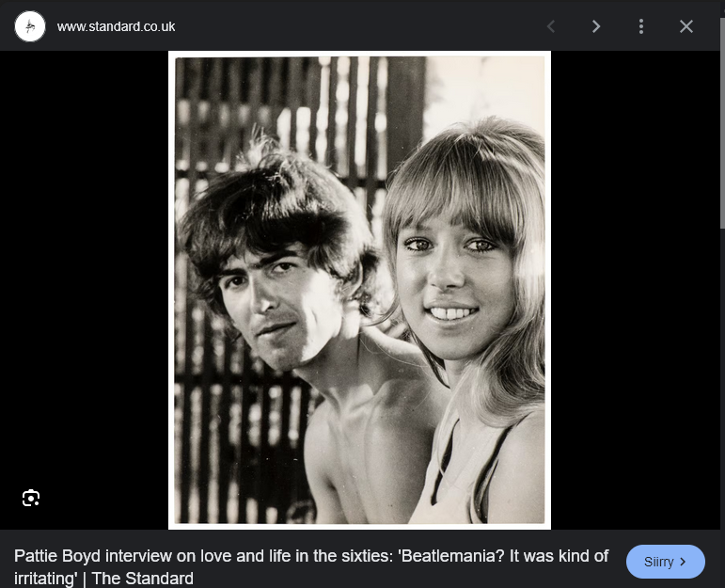Select the round white site logo
Viewport: 725px width, 588px height.
[30, 26]
